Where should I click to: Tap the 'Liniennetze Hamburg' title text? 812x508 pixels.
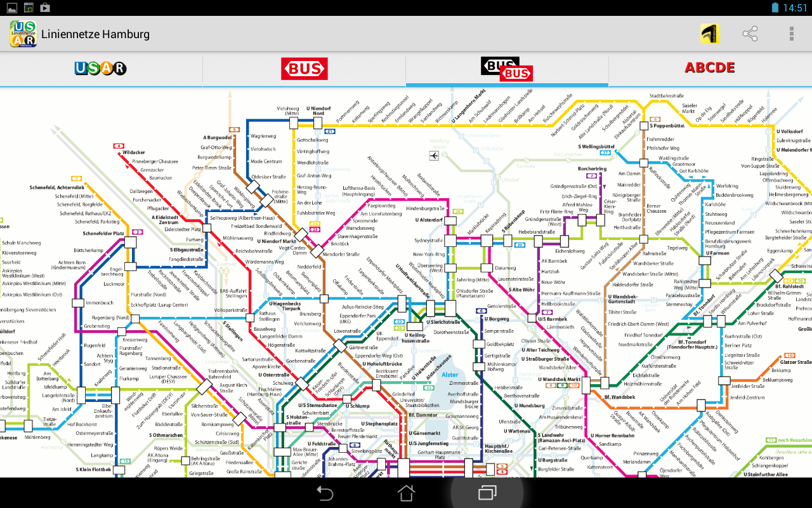click(96, 34)
